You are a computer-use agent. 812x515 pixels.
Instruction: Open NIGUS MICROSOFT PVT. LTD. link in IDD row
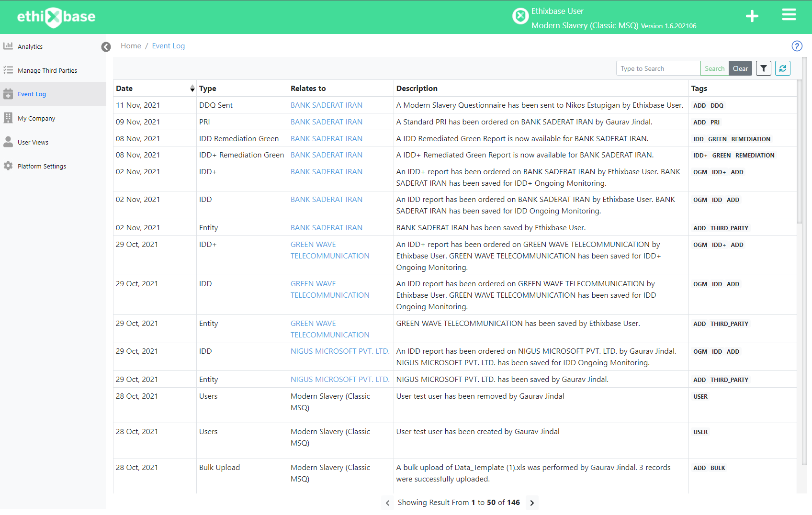(340, 351)
